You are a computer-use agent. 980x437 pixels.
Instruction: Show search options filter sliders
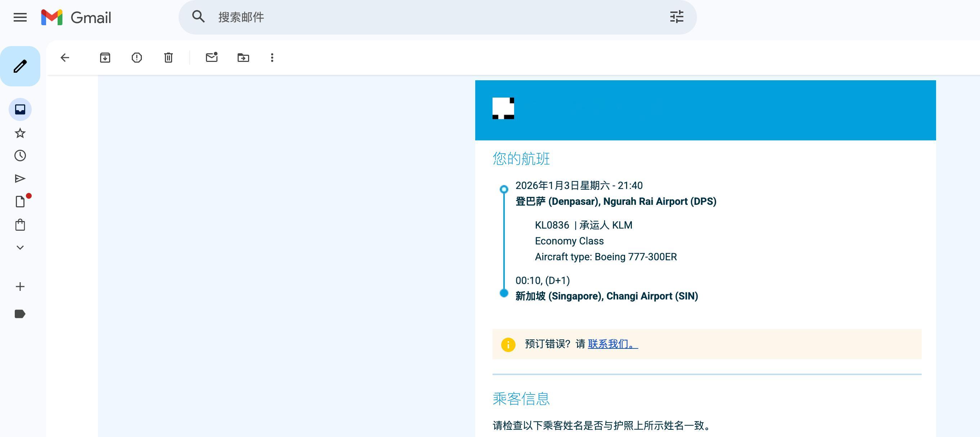point(676,17)
